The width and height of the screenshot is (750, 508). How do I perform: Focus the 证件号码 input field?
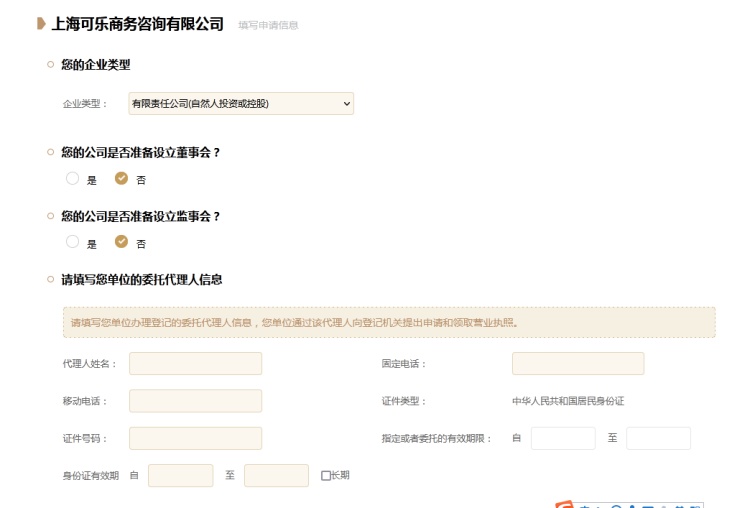(x=196, y=438)
